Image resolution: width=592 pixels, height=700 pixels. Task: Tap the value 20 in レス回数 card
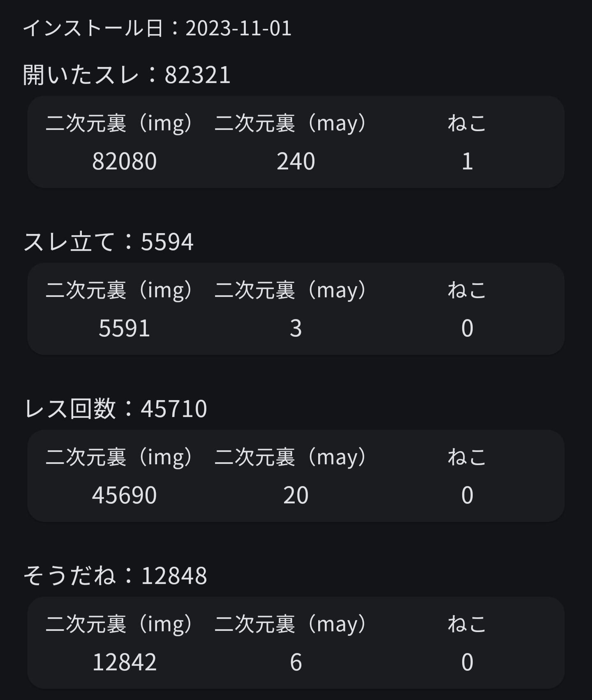(296, 495)
